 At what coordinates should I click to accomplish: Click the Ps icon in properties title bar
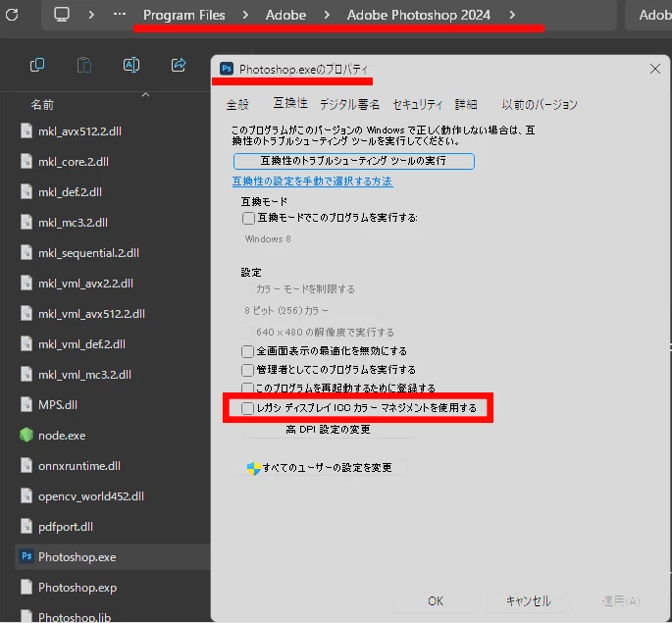click(x=227, y=69)
